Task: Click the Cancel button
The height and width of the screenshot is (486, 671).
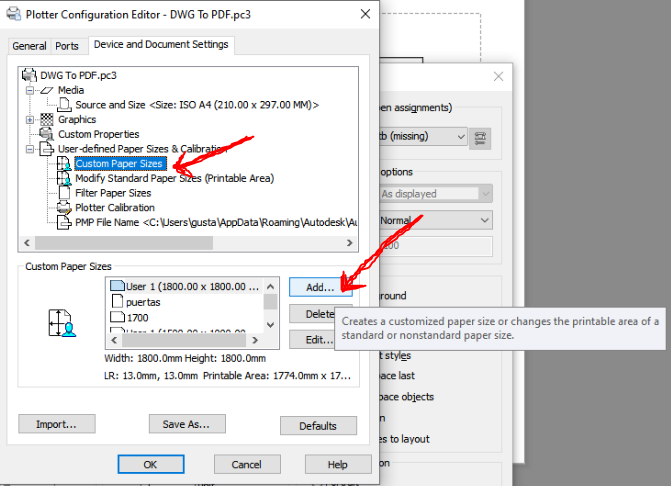Action: [247, 464]
